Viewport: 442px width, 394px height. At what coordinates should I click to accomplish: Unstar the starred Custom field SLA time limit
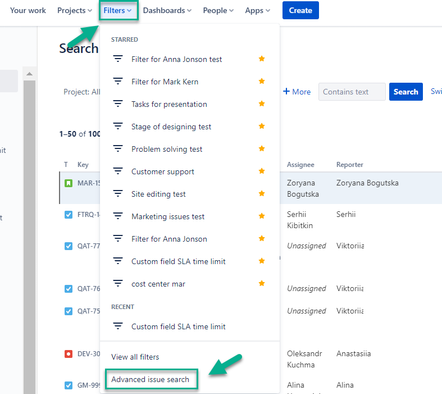[262, 261]
